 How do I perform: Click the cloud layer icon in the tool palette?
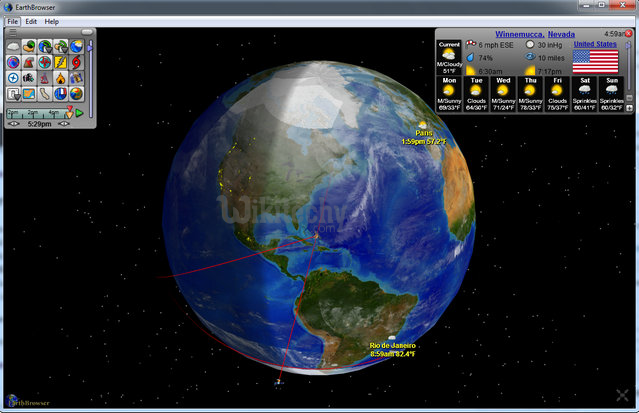coord(13,46)
